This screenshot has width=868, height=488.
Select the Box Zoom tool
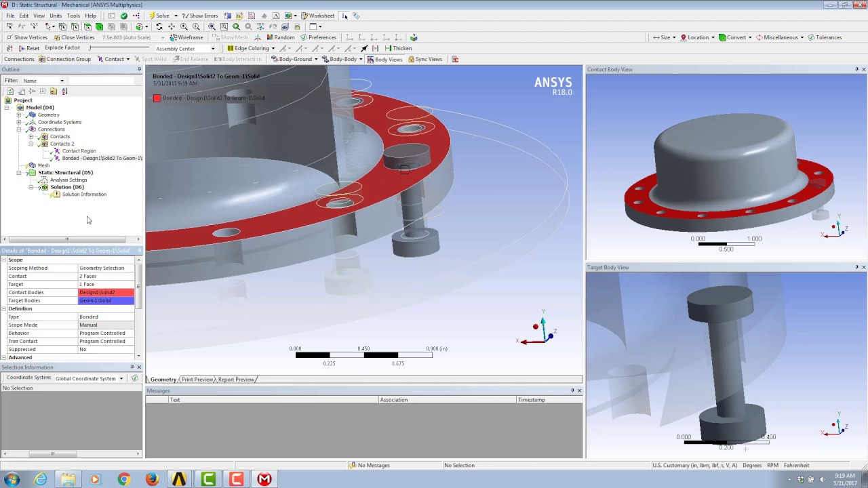(196, 26)
